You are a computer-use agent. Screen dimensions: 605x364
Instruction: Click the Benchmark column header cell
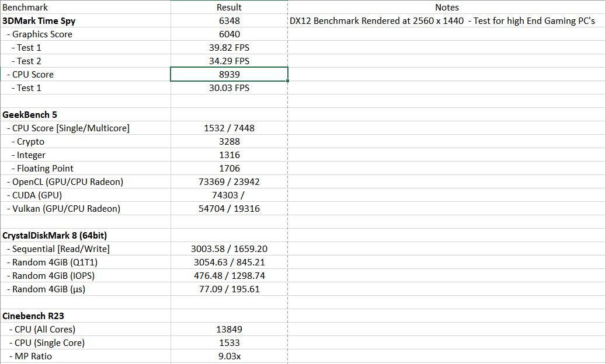point(26,8)
